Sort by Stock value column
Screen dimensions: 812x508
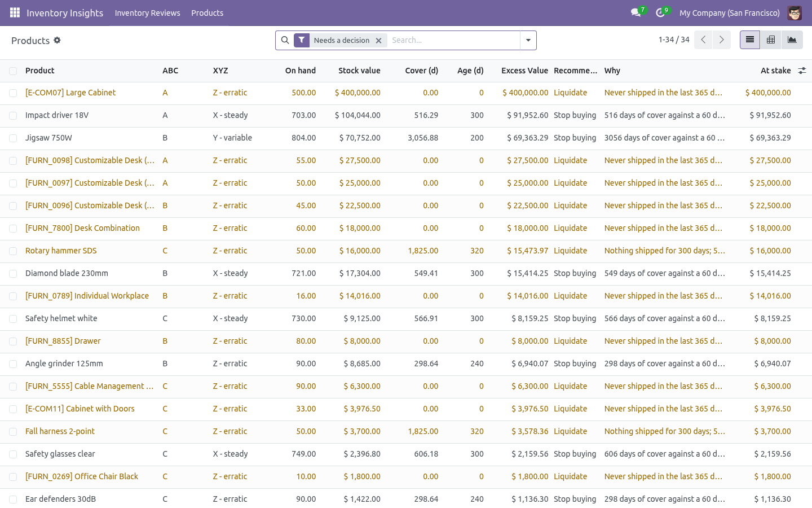point(359,71)
